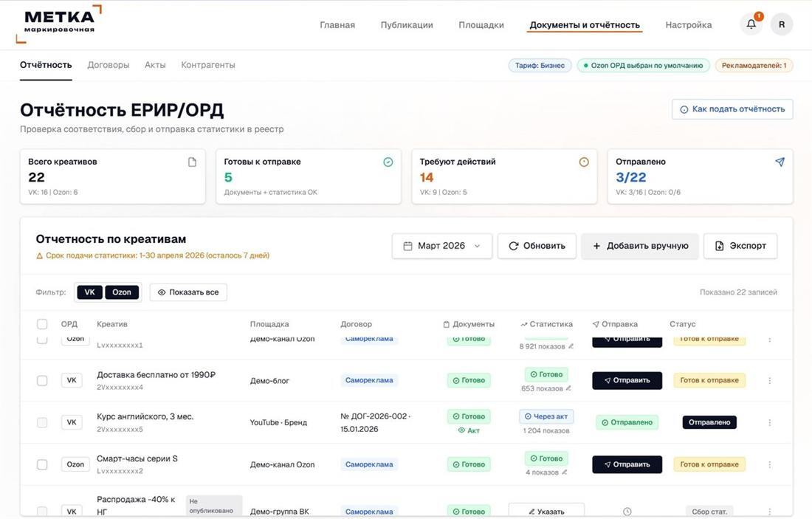Click Указать button in Распродажа row
812x519 pixels.
pyautogui.click(x=546, y=511)
